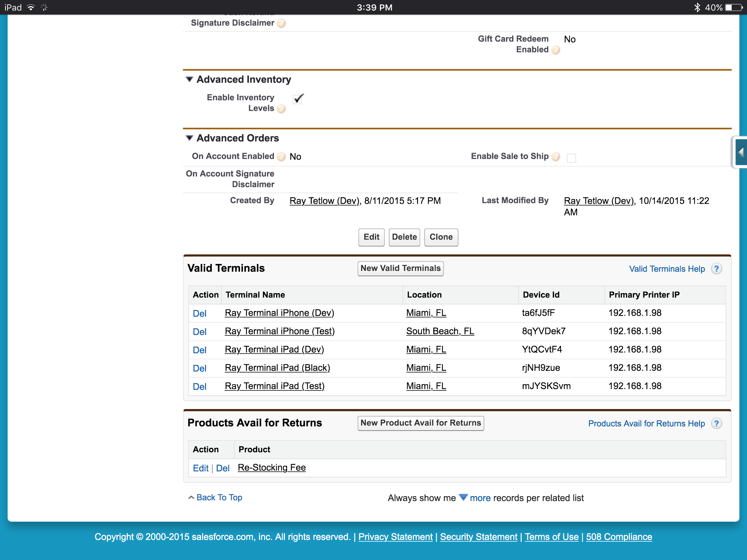The width and height of the screenshot is (747, 560).
Task: Delete Ray Terminal iPad (Black) row
Action: 200,368
